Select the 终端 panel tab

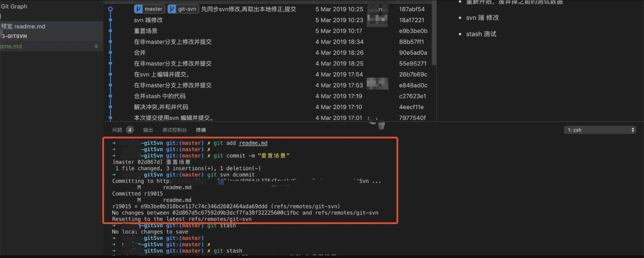[201, 130]
